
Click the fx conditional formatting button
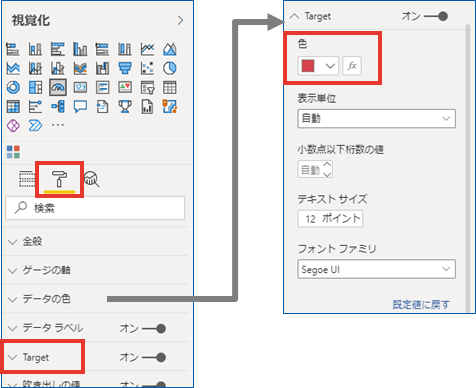click(x=352, y=66)
